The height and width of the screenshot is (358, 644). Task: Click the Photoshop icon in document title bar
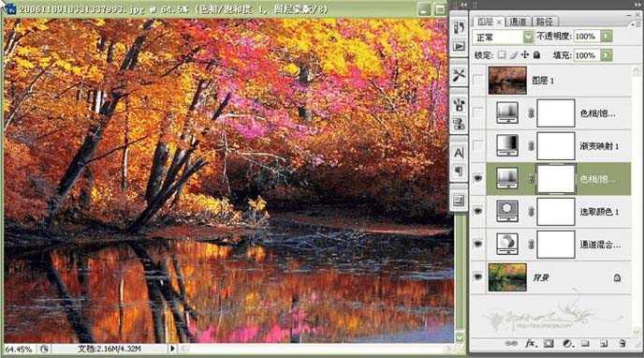[x=10, y=9]
